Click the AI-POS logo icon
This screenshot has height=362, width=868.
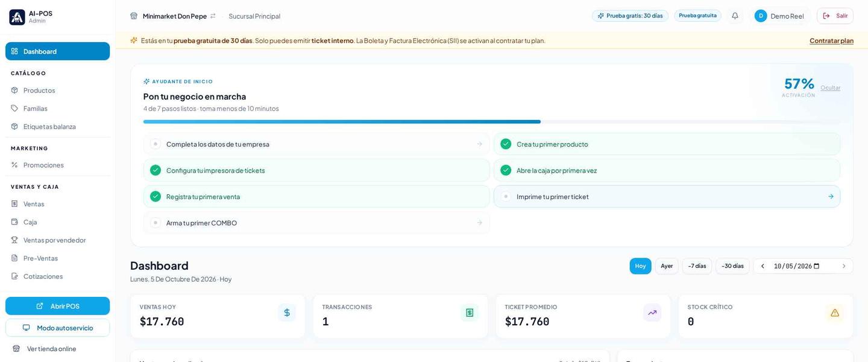pyautogui.click(x=17, y=17)
